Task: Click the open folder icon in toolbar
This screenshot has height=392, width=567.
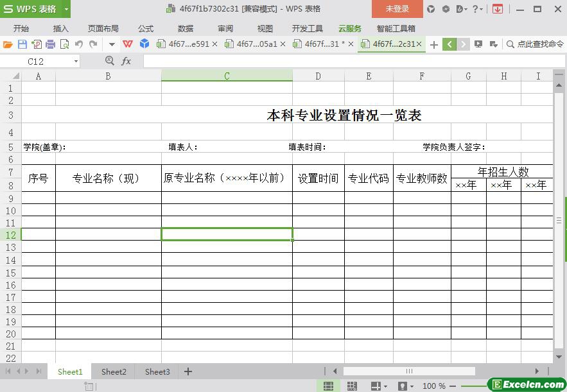Action: [8, 44]
